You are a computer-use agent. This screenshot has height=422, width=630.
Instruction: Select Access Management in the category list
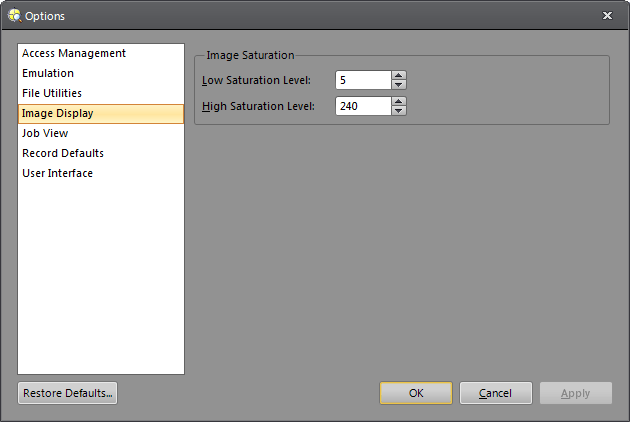click(x=74, y=53)
